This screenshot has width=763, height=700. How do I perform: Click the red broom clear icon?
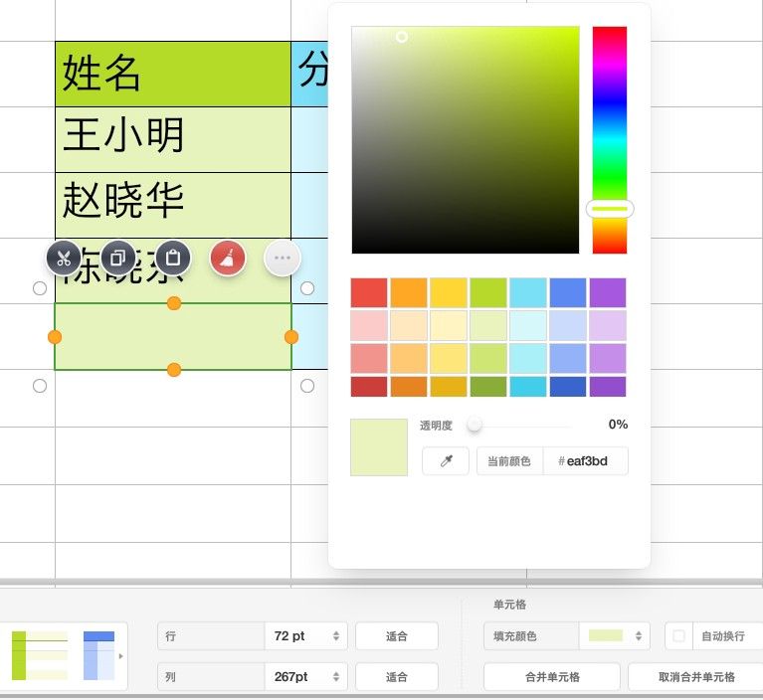228,259
